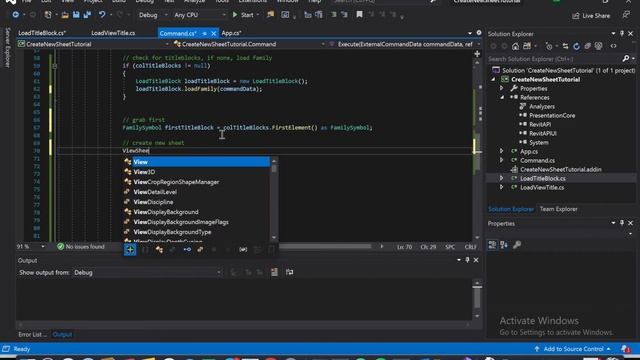This screenshot has width=640, height=360.
Task: Click the Save All icon in toolbar
Action: point(87,15)
